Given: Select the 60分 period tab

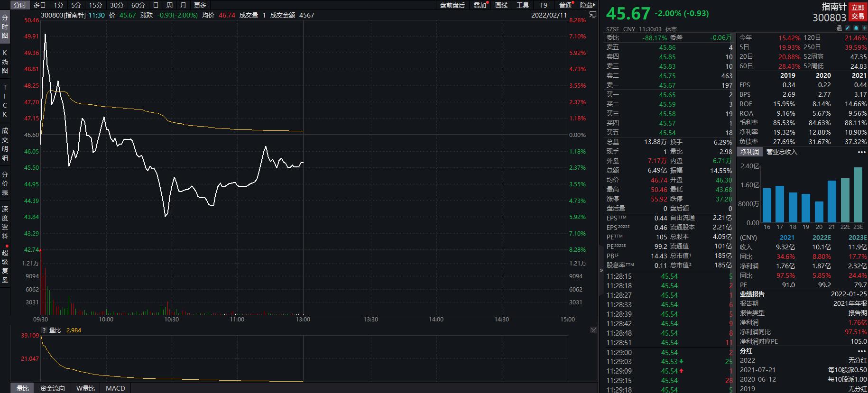Looking at the screenshot, I should [x=138, y=5].
